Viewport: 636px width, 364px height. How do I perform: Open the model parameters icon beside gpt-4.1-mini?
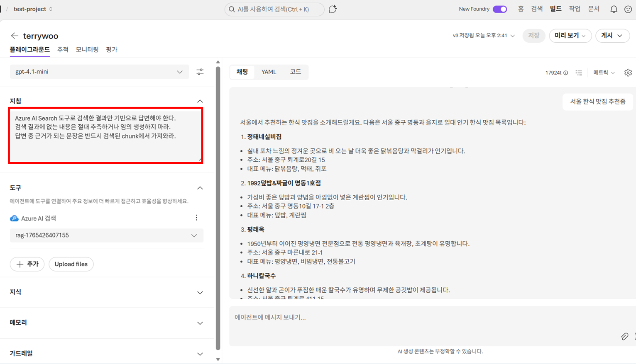coord(200,71)
